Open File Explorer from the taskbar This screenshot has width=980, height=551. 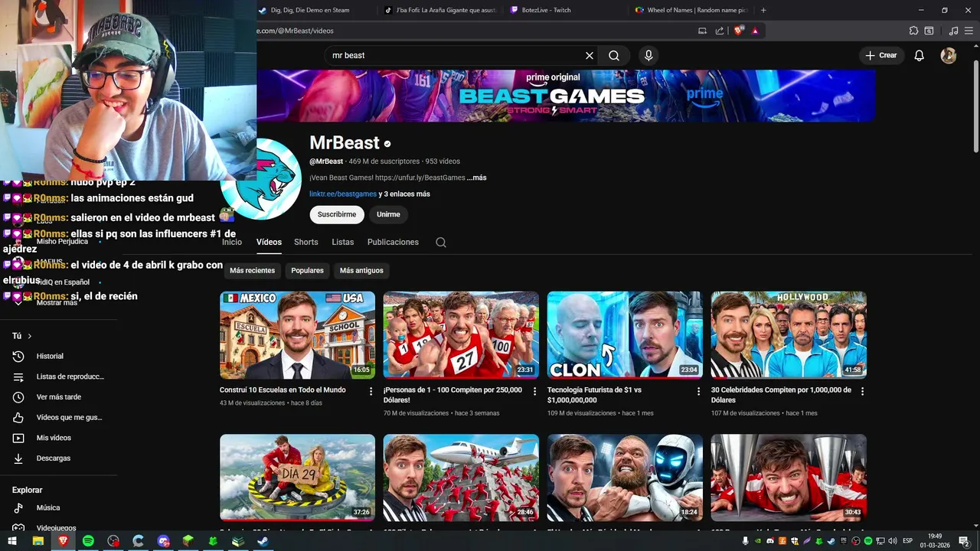[x=38, y=541]
